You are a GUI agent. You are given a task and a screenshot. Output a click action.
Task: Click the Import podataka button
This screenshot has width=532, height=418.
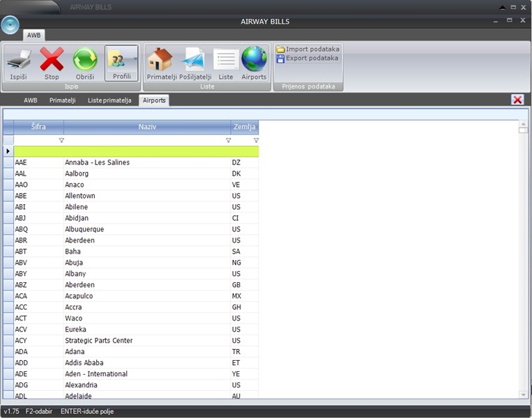click(308, 49)
